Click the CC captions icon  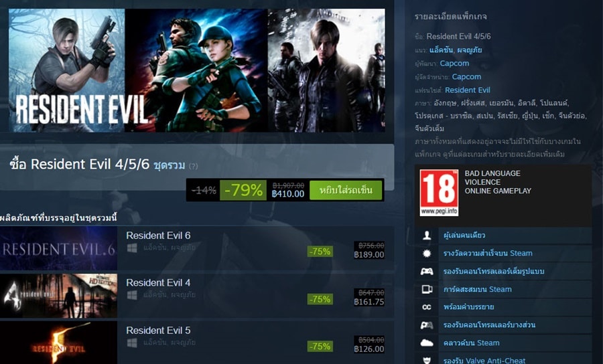tap(427, 307)
